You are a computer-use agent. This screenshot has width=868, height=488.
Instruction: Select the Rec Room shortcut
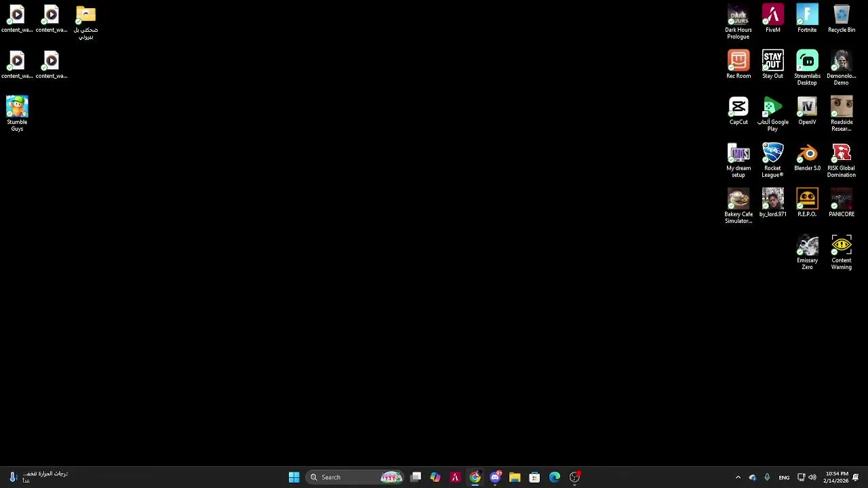coord(738,64)
